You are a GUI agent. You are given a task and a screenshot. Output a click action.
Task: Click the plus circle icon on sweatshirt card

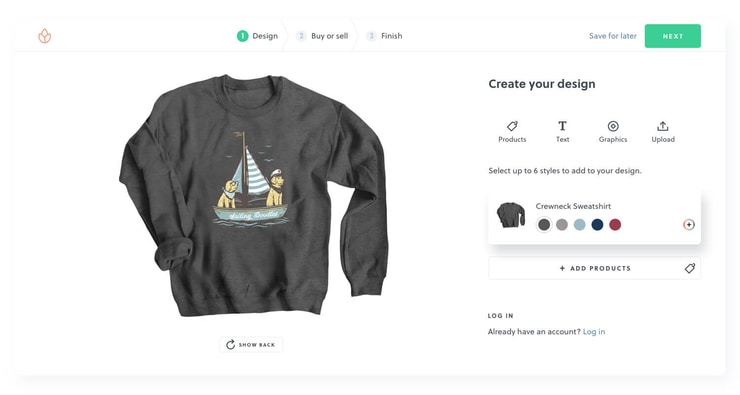(689, 225)
